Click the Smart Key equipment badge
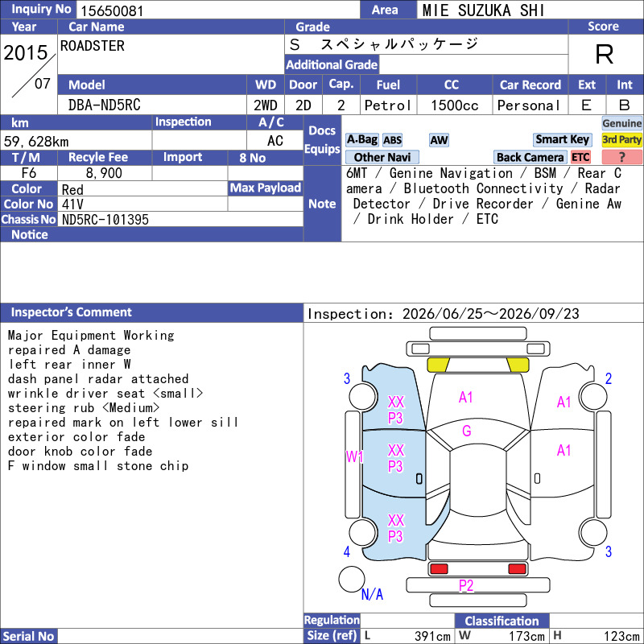 (562, 139)
